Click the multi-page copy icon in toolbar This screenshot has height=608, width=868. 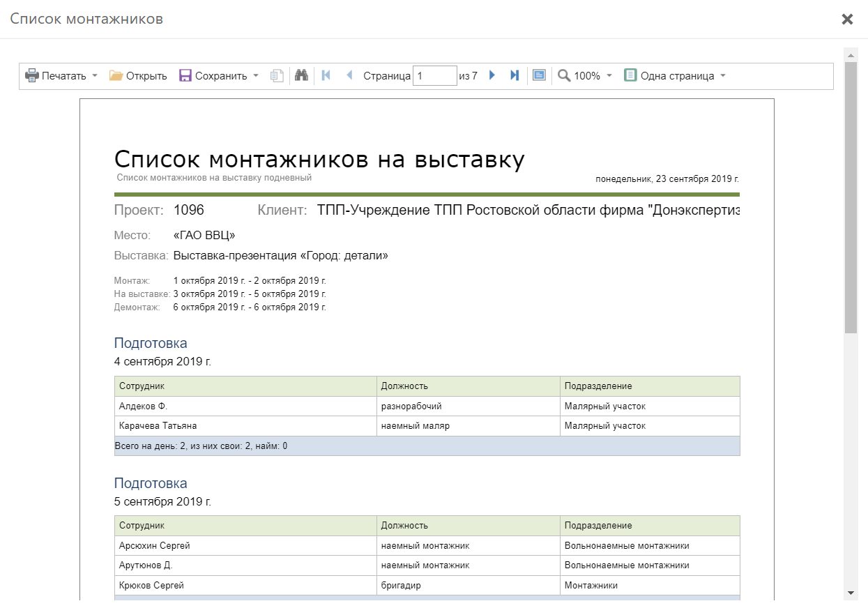pos(277,76)
